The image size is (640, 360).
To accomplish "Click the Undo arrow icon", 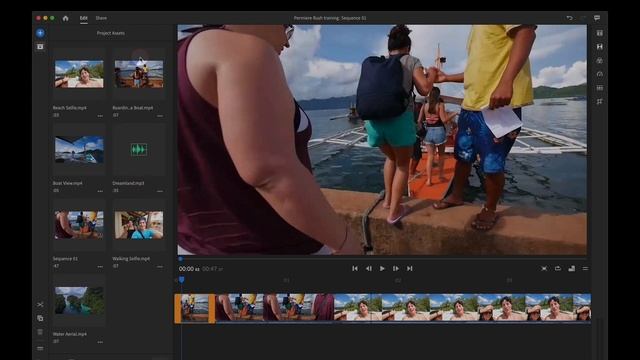I will point(569,18).
